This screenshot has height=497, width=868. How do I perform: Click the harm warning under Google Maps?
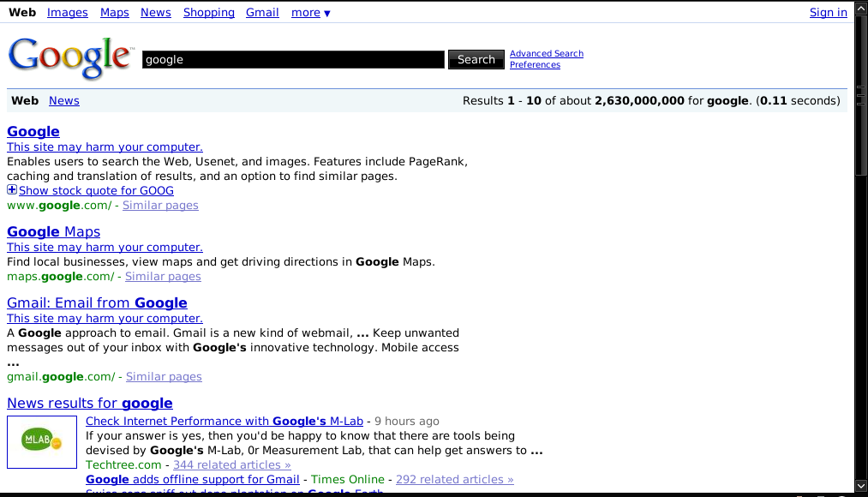point(105,248)
